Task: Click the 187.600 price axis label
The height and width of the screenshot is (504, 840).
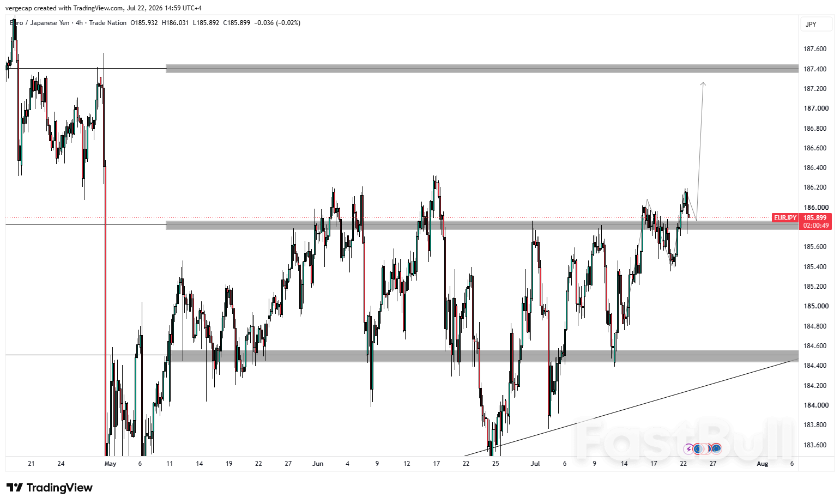Action: [x=815, y=49]
